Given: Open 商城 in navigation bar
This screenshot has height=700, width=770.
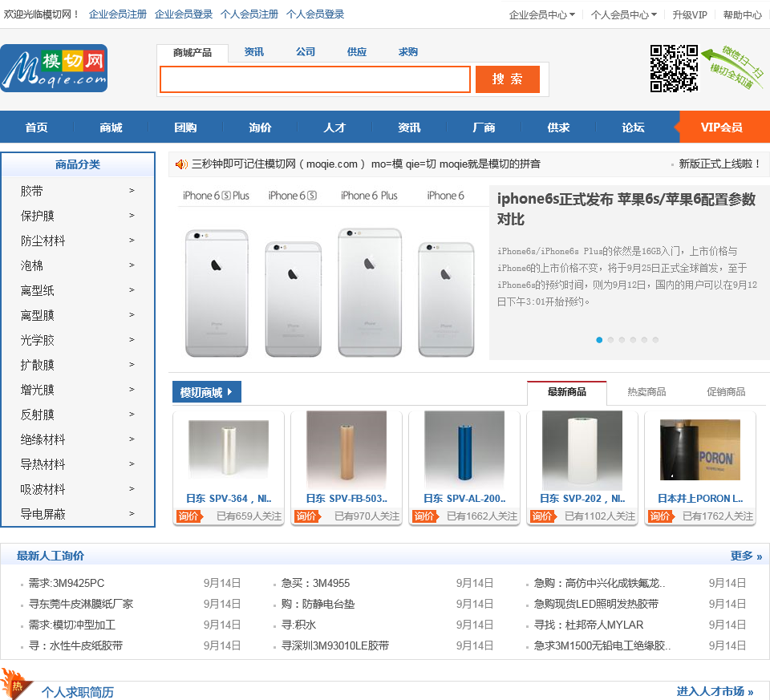Looking at the screenshot, I should click(111, 127).
